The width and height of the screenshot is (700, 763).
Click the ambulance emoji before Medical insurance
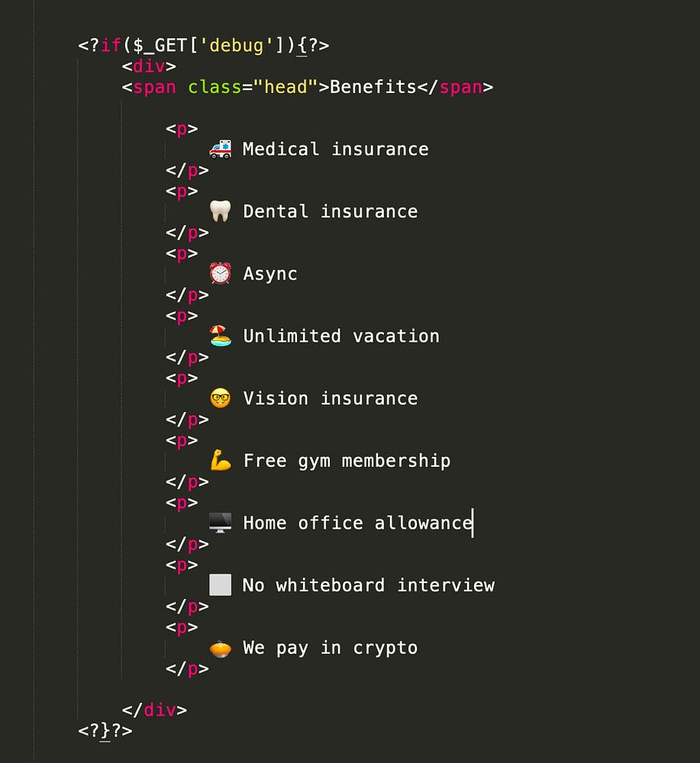pos(221,149)
